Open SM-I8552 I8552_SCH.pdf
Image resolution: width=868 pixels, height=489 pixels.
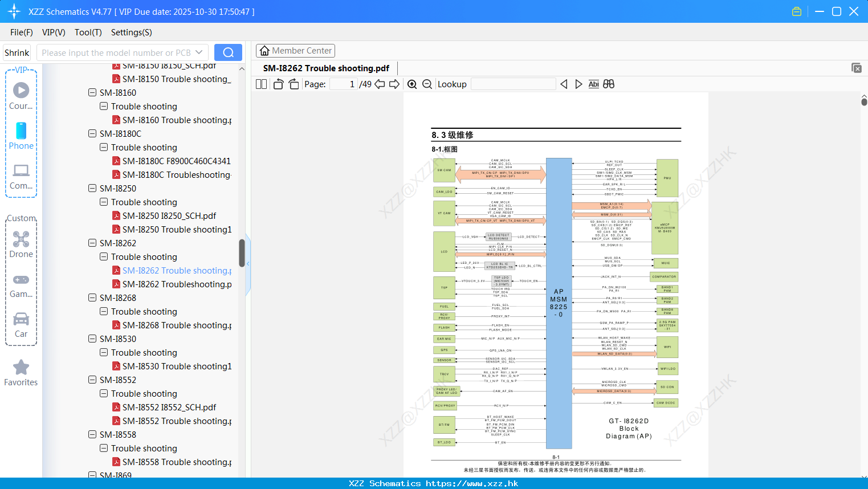(x=169, y=407)
